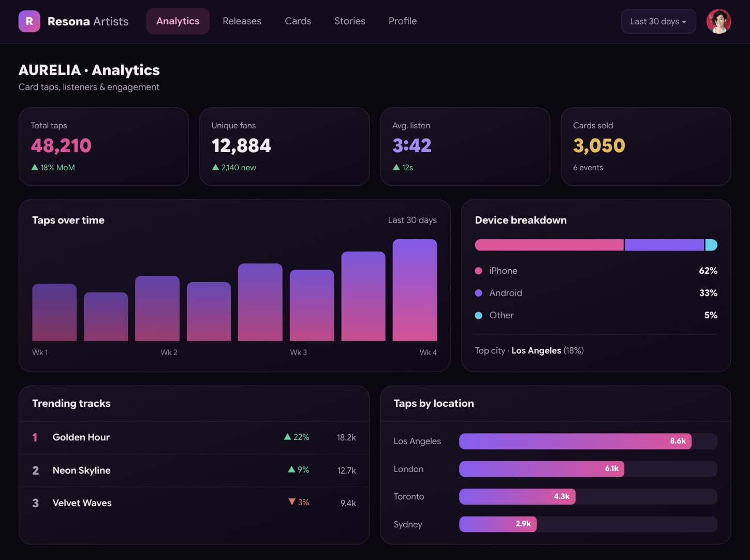750x560 pixels.
Task: Click the 12.7k tap count
Action: tap(346, 470)
